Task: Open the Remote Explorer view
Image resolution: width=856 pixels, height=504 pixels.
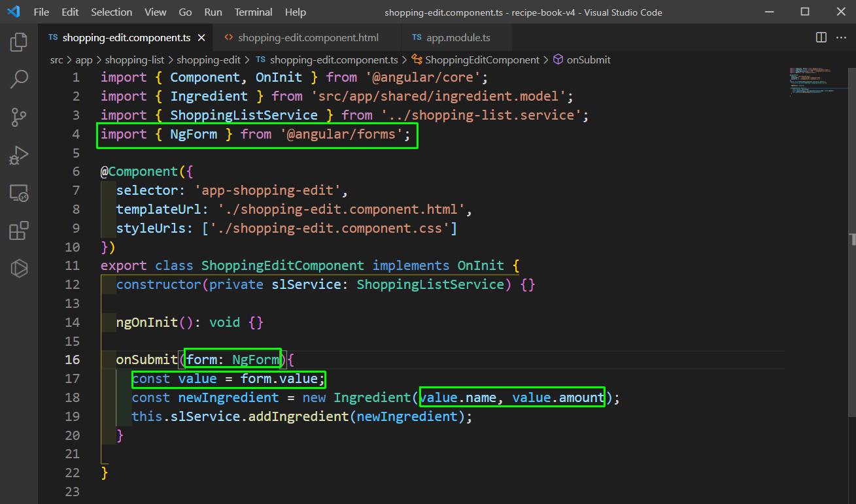Action: (19, 193)
